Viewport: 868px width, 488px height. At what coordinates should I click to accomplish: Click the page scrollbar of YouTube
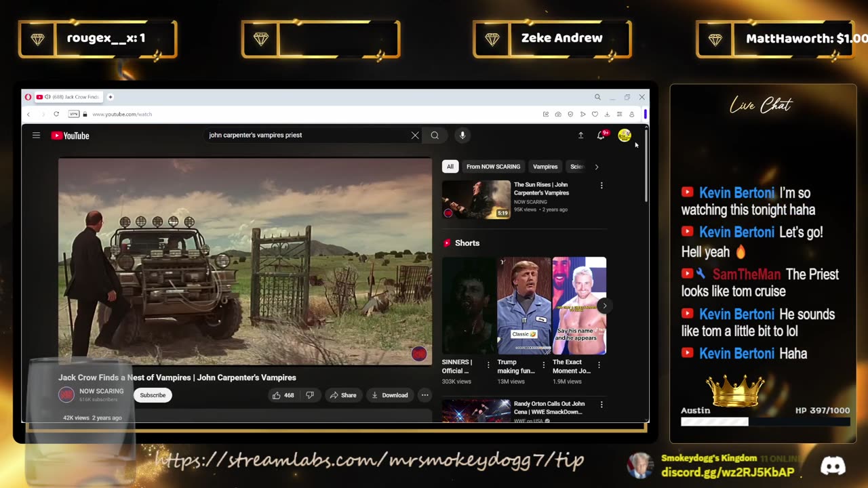[646, 166]
